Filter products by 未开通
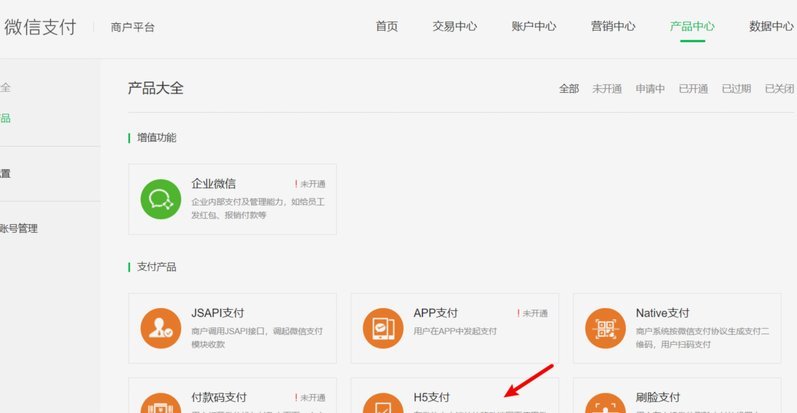The width and height of the screenshot is (797, 413). pos(607,89)
